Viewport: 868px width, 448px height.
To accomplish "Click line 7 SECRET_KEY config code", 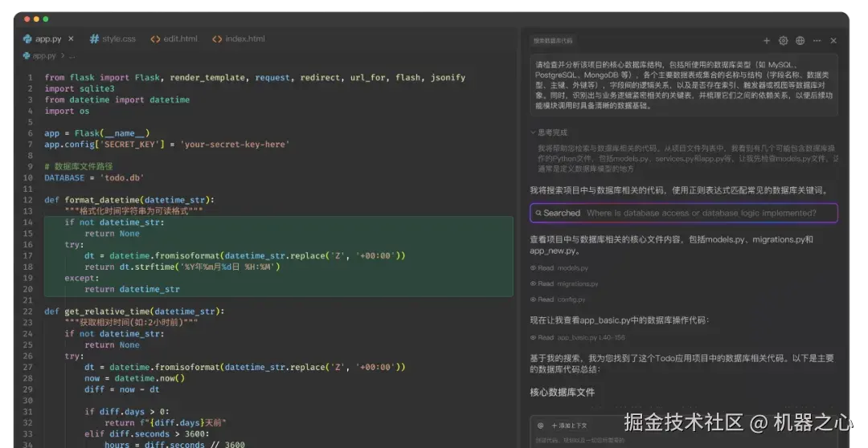I will [166, 145].
